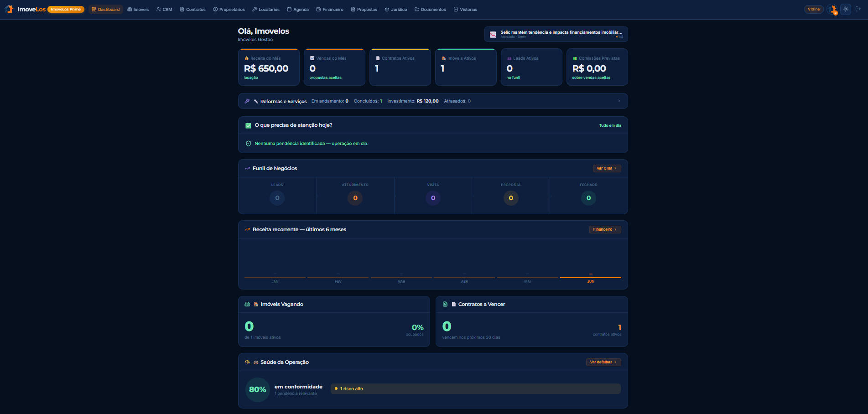Click the Contratos Ativos card

[x=400, y=67]
